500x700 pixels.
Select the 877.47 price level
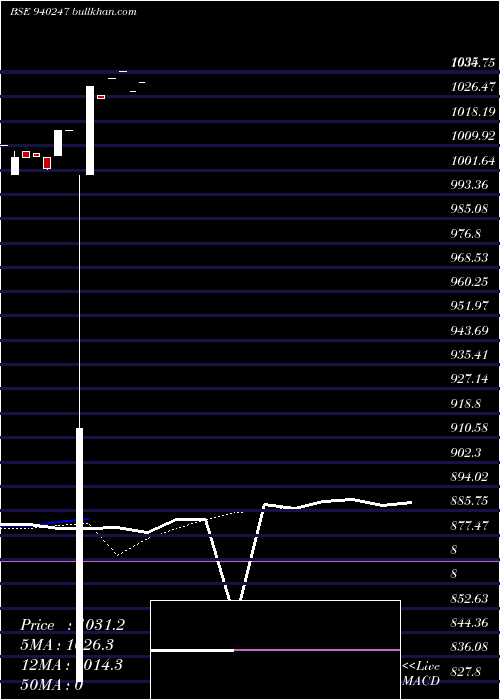469,526
